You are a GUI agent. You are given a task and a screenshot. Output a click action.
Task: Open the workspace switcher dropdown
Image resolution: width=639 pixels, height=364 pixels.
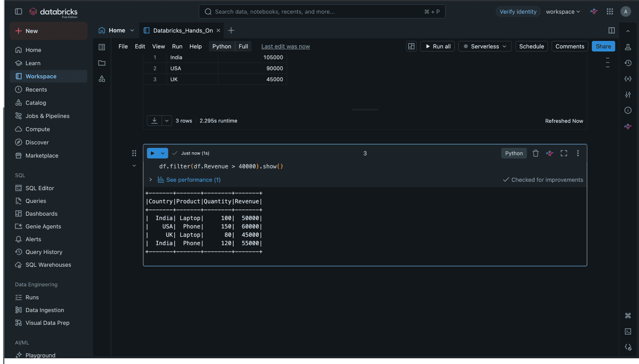click(563, 11)
